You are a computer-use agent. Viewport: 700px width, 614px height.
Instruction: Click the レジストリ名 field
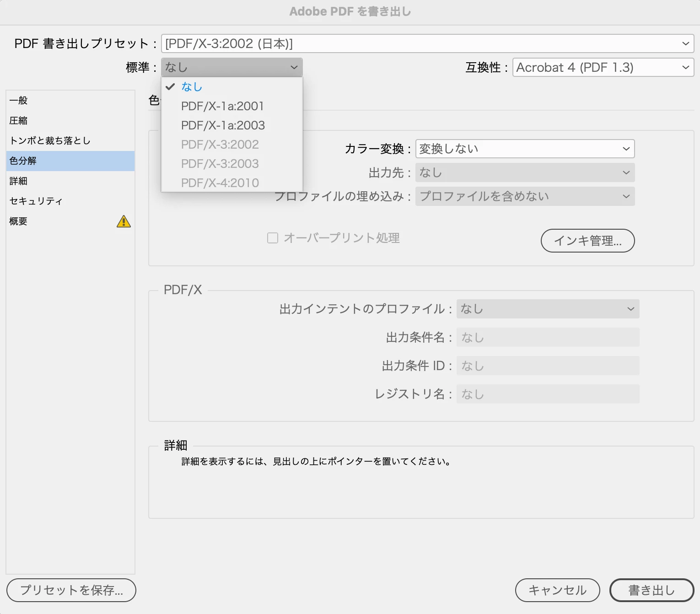[548, 394]
